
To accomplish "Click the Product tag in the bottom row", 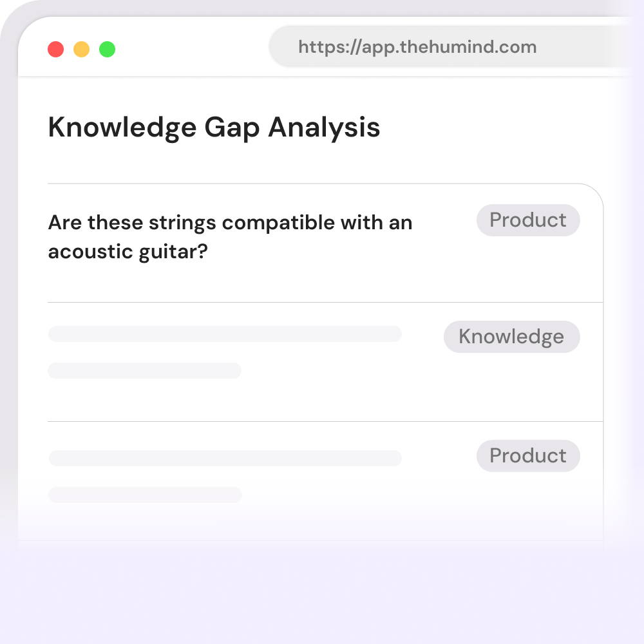I will pyautogui.click(x=528, y=456).
